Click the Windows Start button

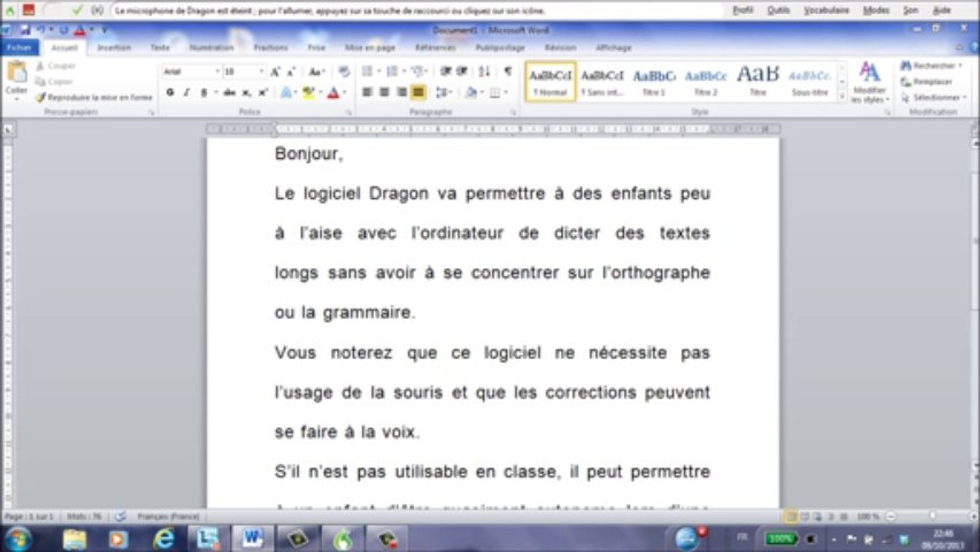[19, 539]
